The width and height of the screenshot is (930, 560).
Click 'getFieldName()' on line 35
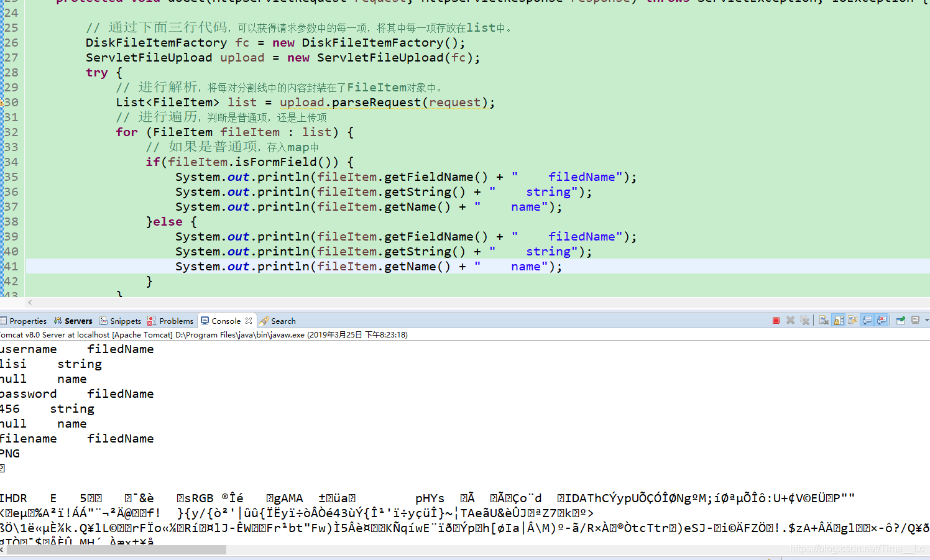click(436, 177)
